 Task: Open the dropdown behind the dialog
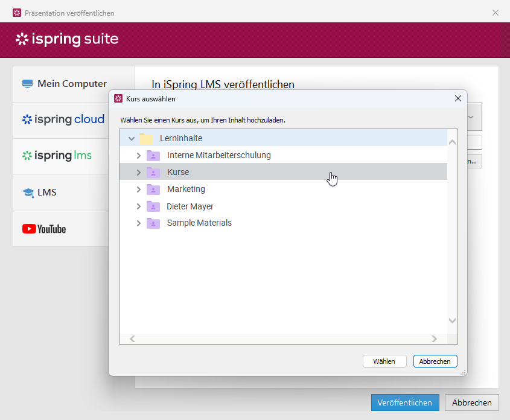[x=474, y=117]
